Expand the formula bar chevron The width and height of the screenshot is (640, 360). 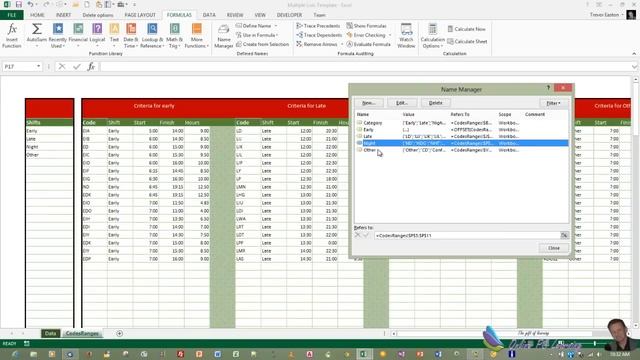pyautogui.click(x=634, y=67)
